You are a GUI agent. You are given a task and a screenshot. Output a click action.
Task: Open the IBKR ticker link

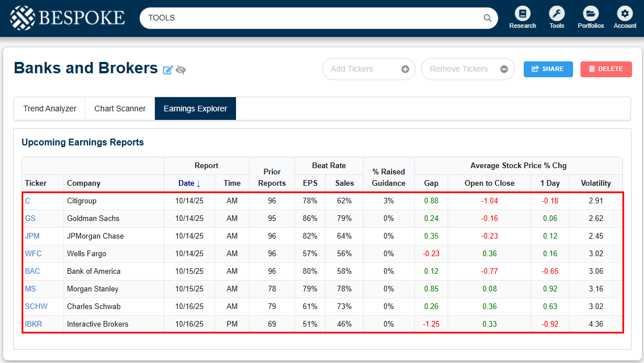(x=34, y=324)
